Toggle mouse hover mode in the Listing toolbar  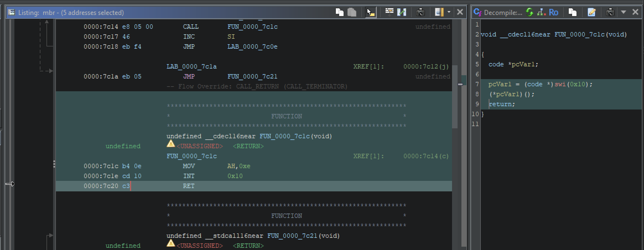(x=371, y=12)
